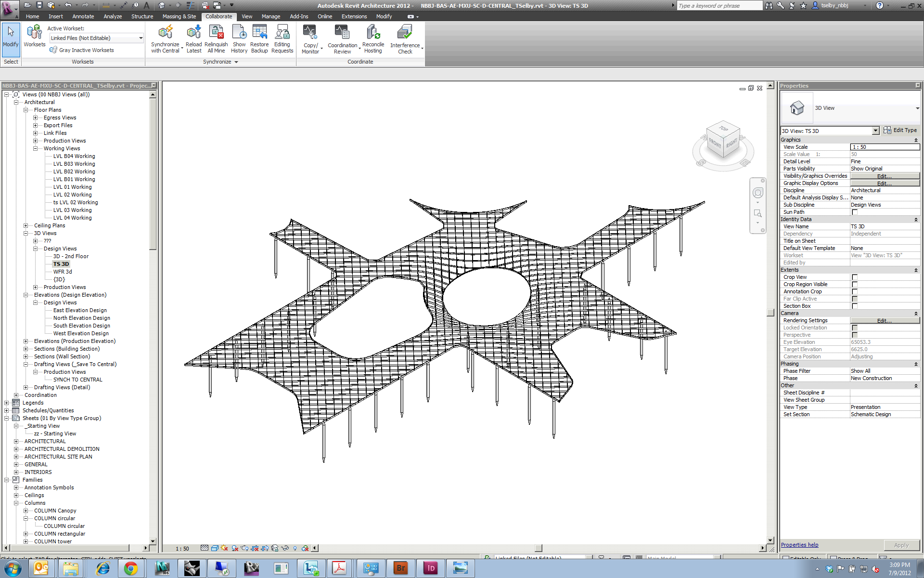
Task: Toggle the Locked Orientation checkbox
Action: point(855,328)
